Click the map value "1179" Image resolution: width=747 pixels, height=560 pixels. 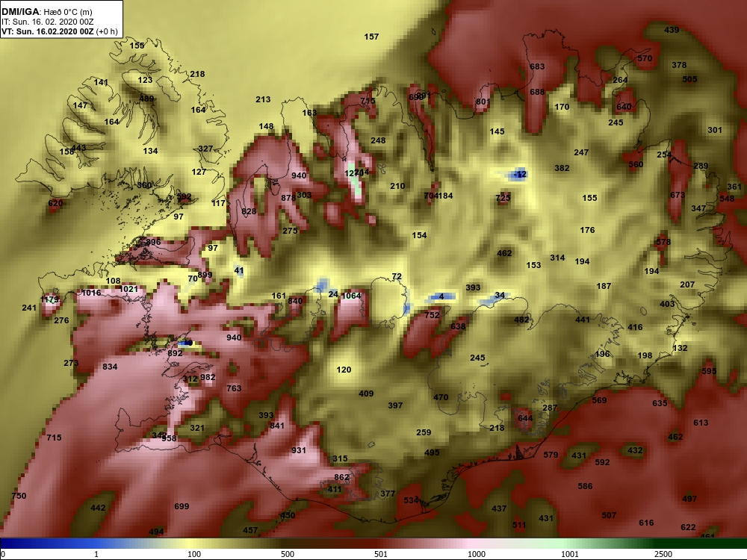(x=49, y=299)
